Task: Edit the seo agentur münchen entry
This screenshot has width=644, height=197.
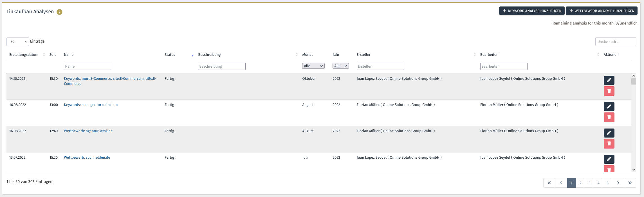Action: [609, 107]
